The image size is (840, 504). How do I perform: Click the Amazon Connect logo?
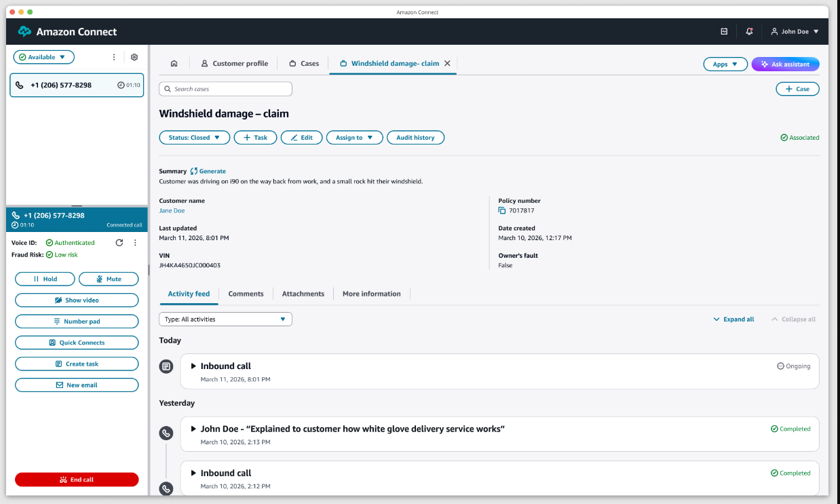(x=67, y=31)
